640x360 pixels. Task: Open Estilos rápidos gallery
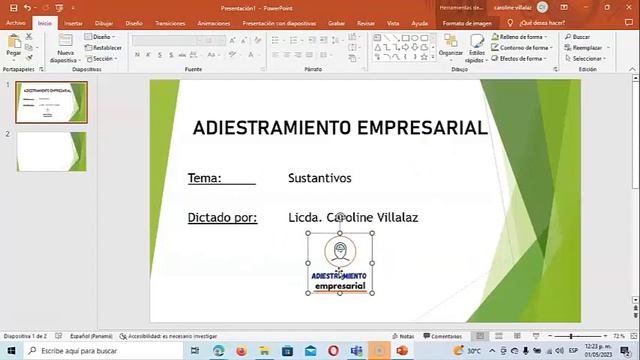pyautogui.click(x=476, y=48)
